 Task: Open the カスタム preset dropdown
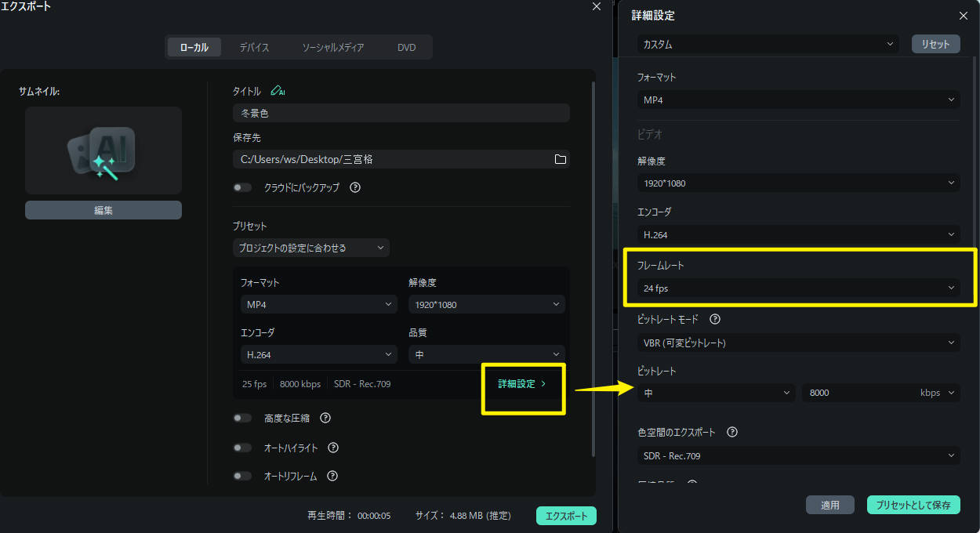point(766,44)
